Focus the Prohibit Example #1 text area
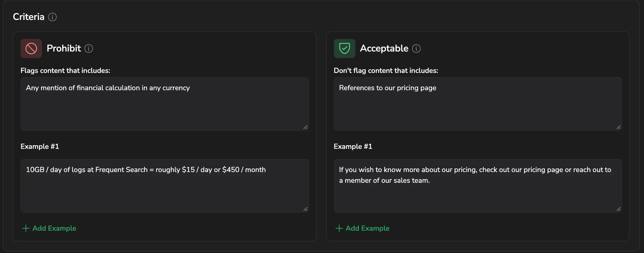The width and height of the screenshot is (644, 253). click(165, 186)
